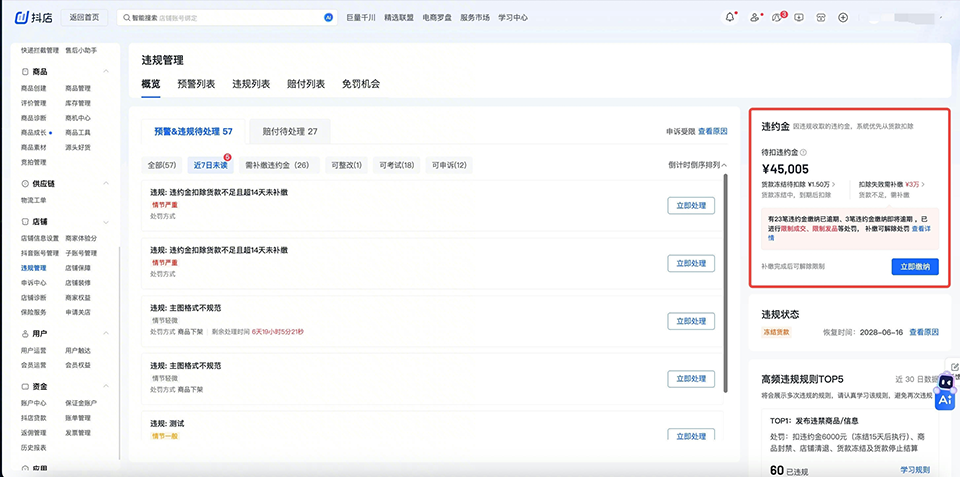Switch to the 赔付待处理 27 tab
This screenshot has height=477, width=960.
[x=289, y=131]
